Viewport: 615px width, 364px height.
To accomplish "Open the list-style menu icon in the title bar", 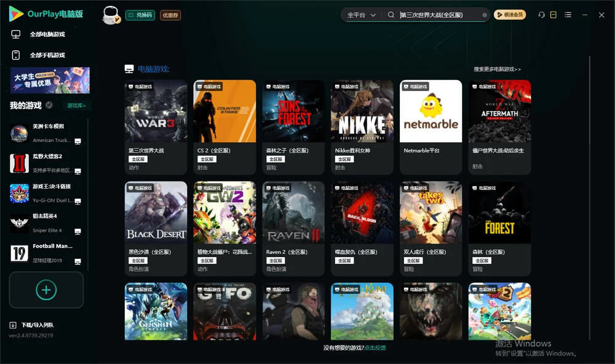I will pos(568,15).
